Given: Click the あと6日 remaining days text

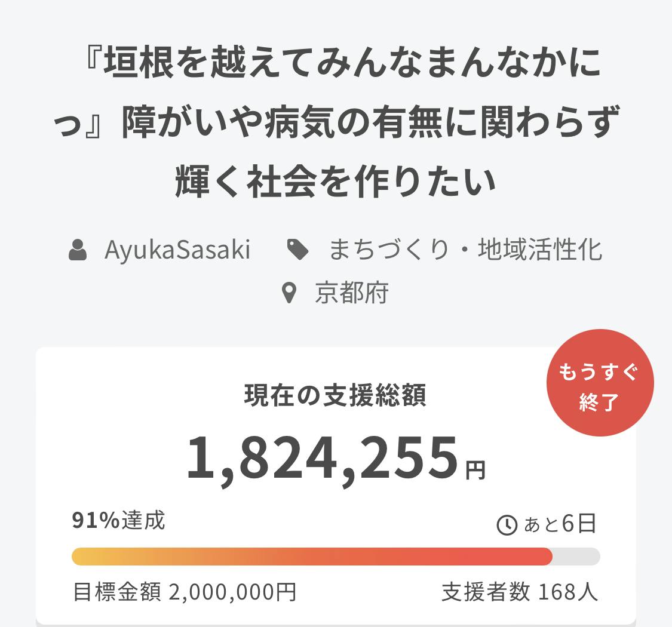Looking at the screenshot, I should pos(560,524).
